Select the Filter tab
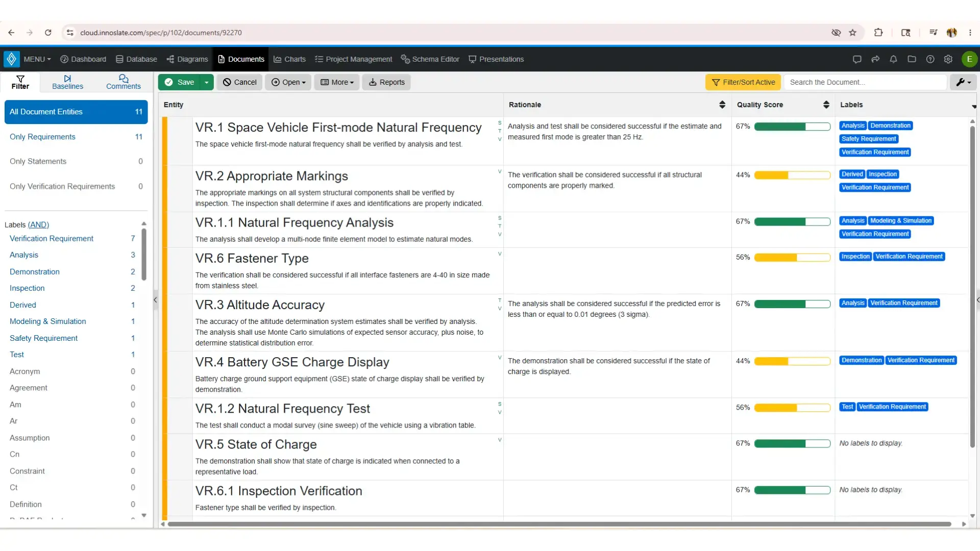 click(x=20, y=82)
